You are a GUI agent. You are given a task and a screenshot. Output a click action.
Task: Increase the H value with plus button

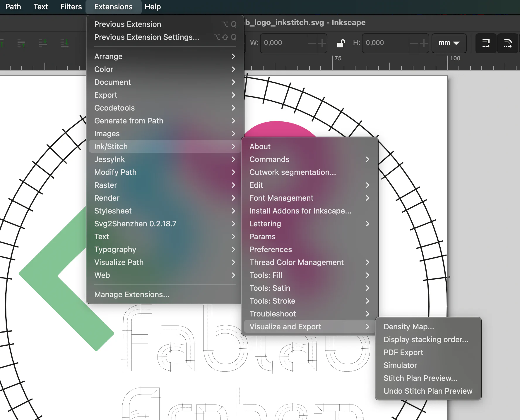coord(424,43)
